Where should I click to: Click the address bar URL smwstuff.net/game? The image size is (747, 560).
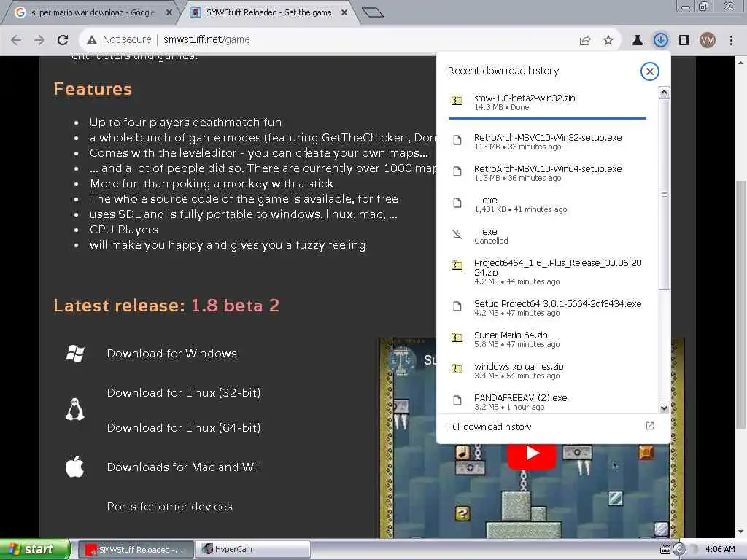pyautogui.click(x=206, y=39)
